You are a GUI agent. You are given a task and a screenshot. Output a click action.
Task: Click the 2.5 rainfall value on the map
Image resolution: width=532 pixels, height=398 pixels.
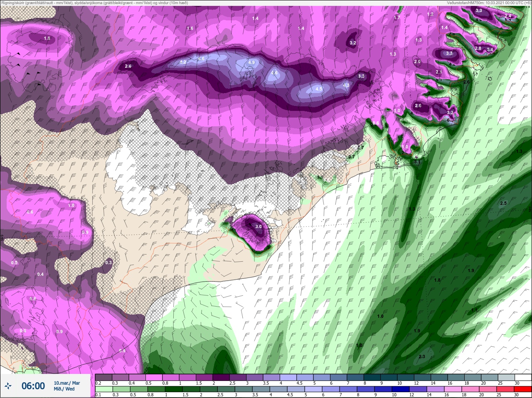pos(503,203)
